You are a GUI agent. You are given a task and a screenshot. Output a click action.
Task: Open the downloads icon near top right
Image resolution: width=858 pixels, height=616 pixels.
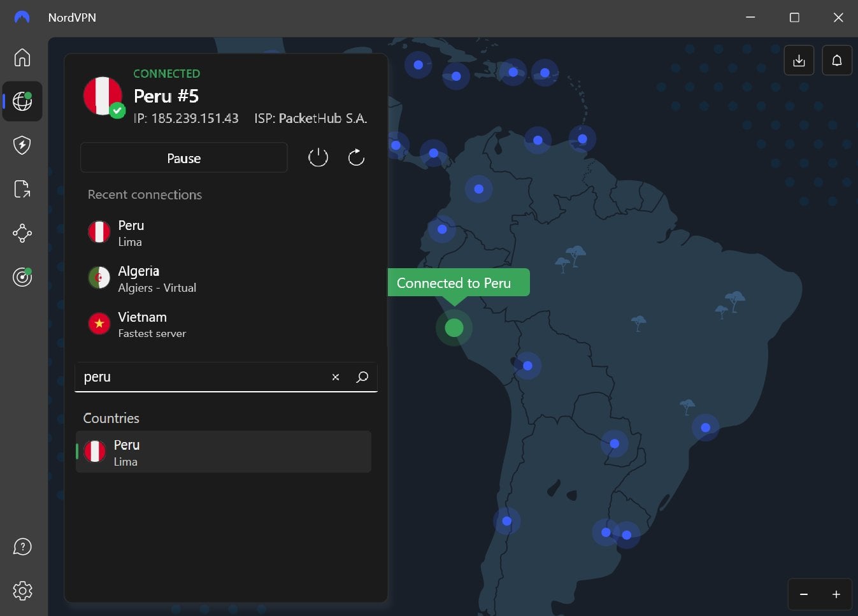tap(799, 60)
